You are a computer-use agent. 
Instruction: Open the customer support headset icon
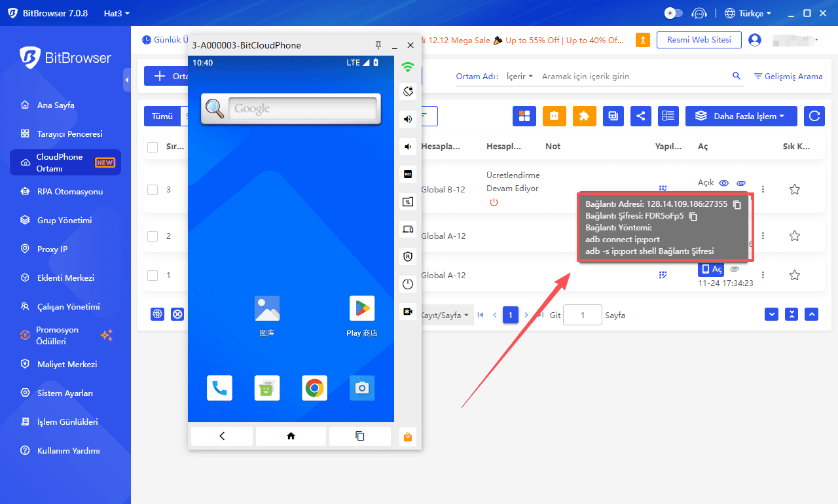[700, 13]
